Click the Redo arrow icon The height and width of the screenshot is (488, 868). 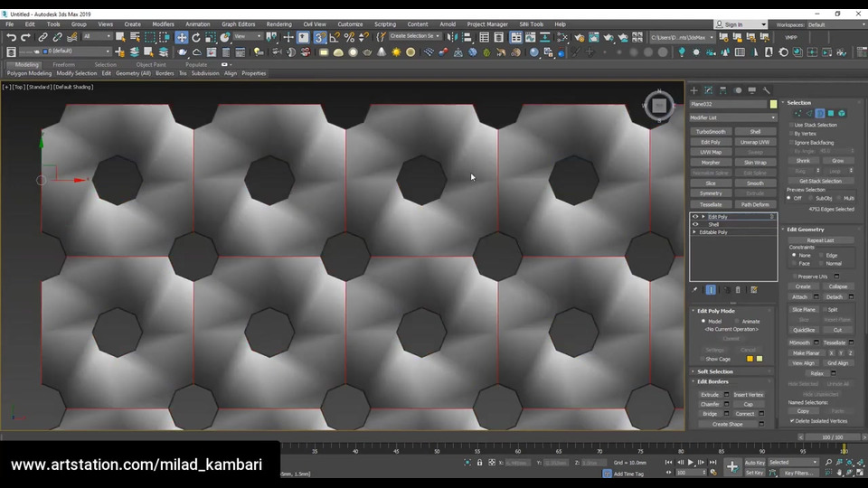(x=25, y=38)
